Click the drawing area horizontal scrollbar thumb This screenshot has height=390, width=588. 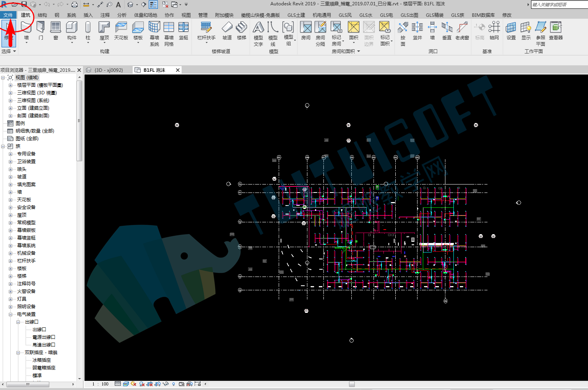pyautogui.click(x=352, y=384)
